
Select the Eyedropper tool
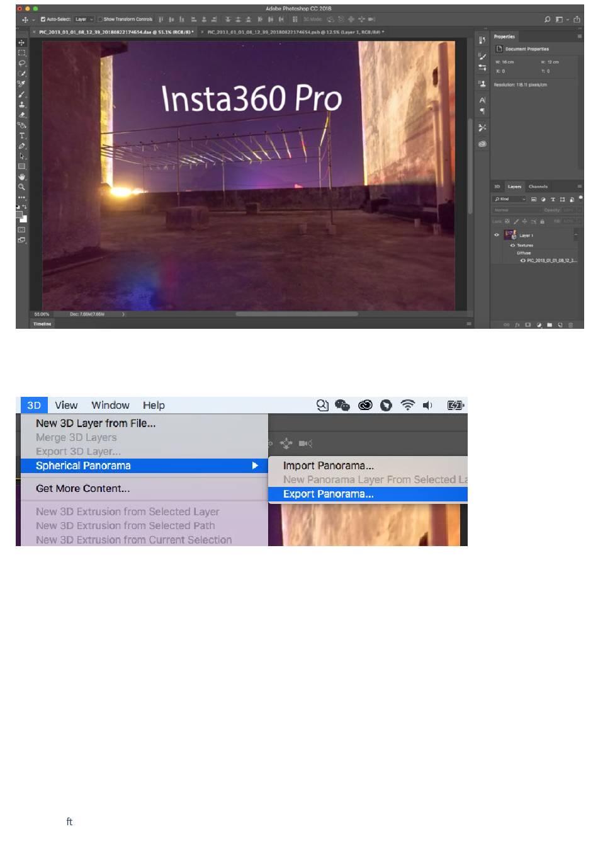[22, 84]
